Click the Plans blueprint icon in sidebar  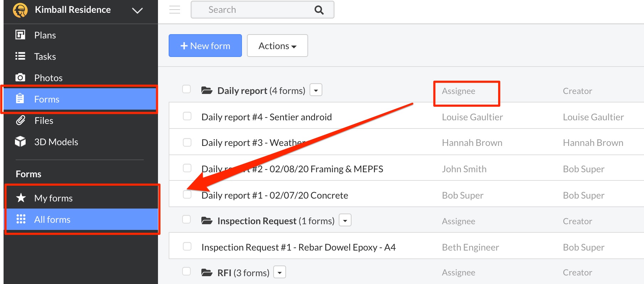point(20,35)
